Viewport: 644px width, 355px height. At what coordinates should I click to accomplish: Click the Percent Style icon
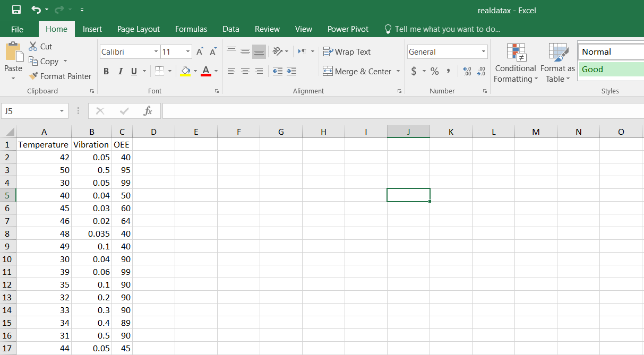click(434, 71)
